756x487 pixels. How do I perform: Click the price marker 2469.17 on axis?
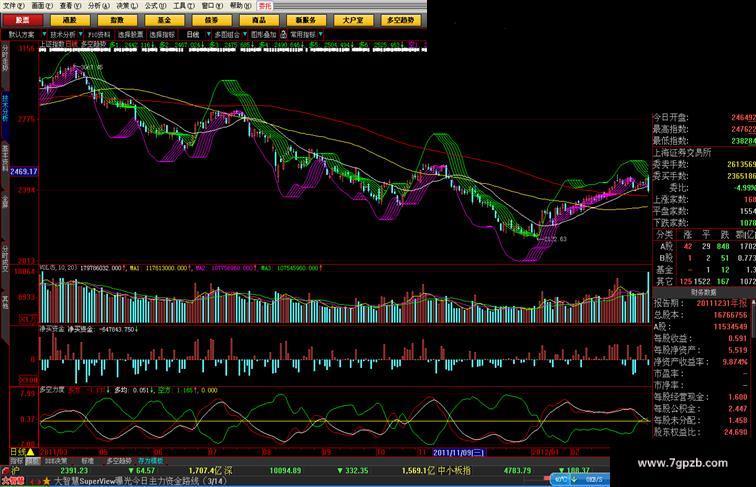click(x=24, y=171)
